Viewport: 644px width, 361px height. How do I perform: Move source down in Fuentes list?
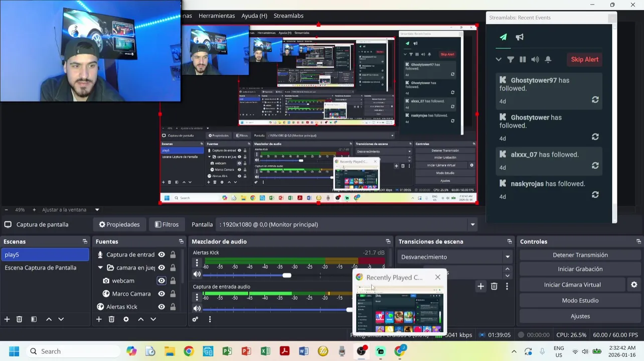click(153, 319)
